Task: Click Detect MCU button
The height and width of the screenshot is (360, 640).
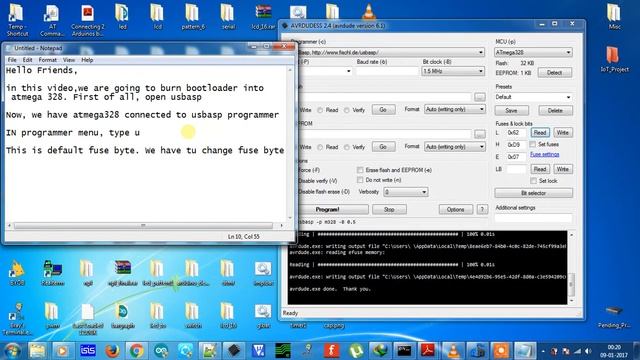Action: 554,73
